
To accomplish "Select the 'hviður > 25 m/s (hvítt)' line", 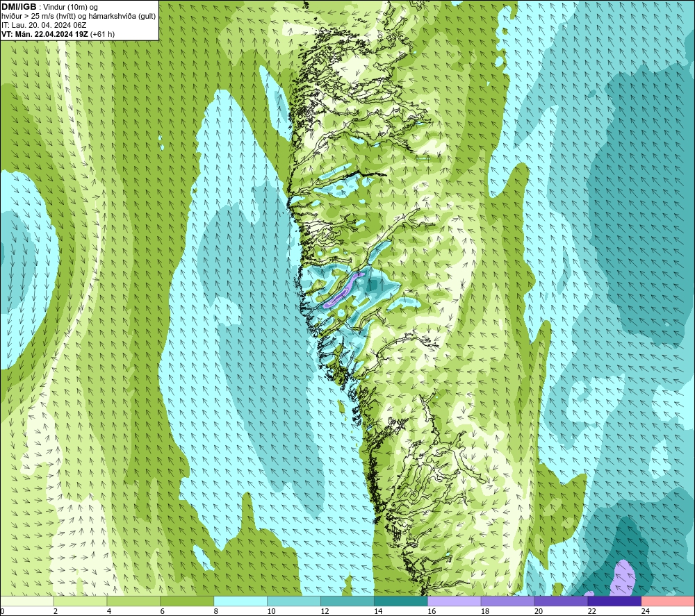I will [x=38, y=17].
